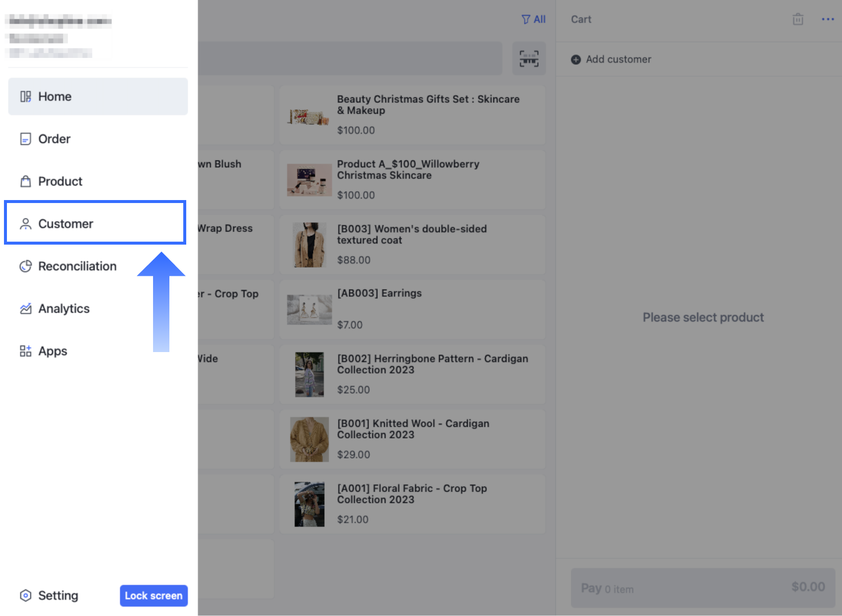Click "[B001] Knitted Wool - Cardigan" title
The width and height of the screenshot is (842, 616).
click(x=413, y=429)
